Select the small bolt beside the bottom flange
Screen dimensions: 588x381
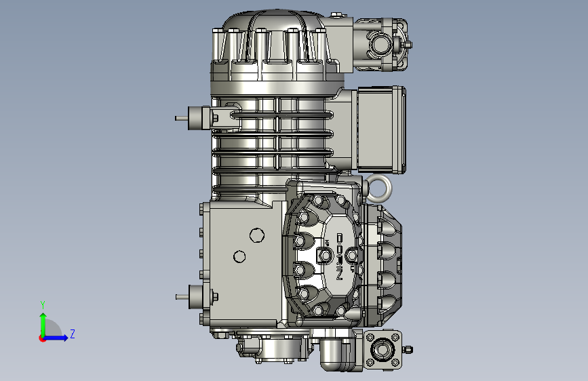(408, 350)
